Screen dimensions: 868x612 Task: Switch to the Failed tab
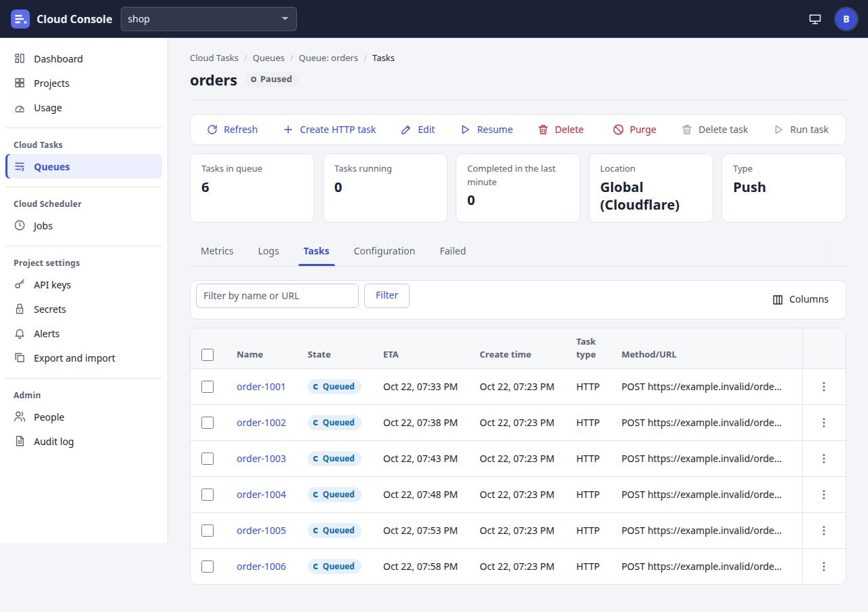452,251
